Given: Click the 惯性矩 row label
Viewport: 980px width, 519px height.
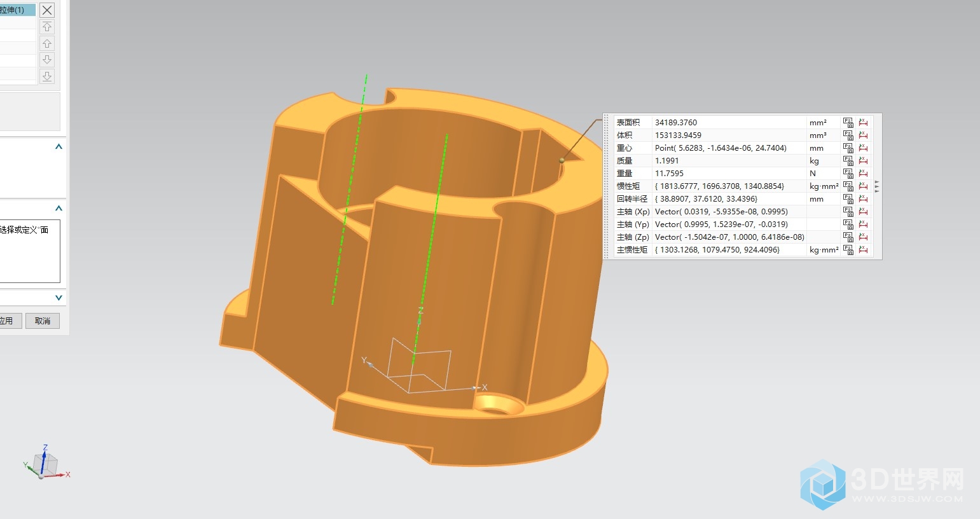Looking at the screenshot, I should point(628,186).
